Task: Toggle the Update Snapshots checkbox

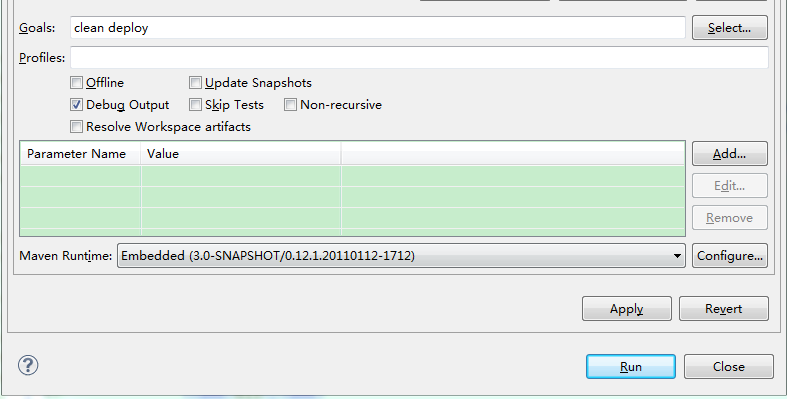Action: [x=195, y=83]
